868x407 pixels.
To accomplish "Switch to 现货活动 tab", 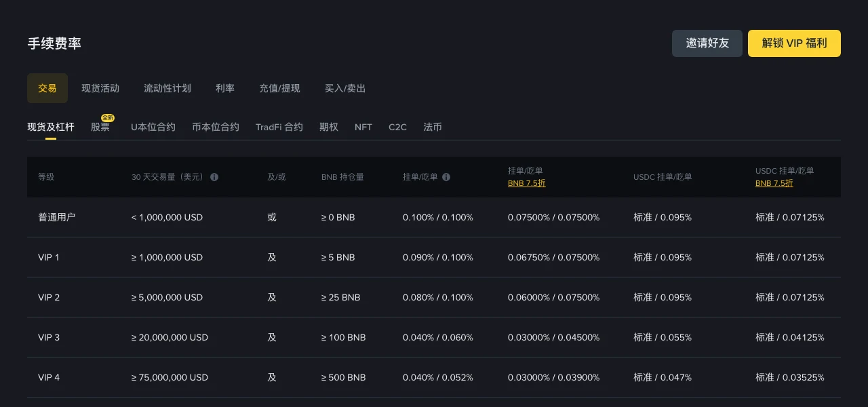I will click(100, 88).
